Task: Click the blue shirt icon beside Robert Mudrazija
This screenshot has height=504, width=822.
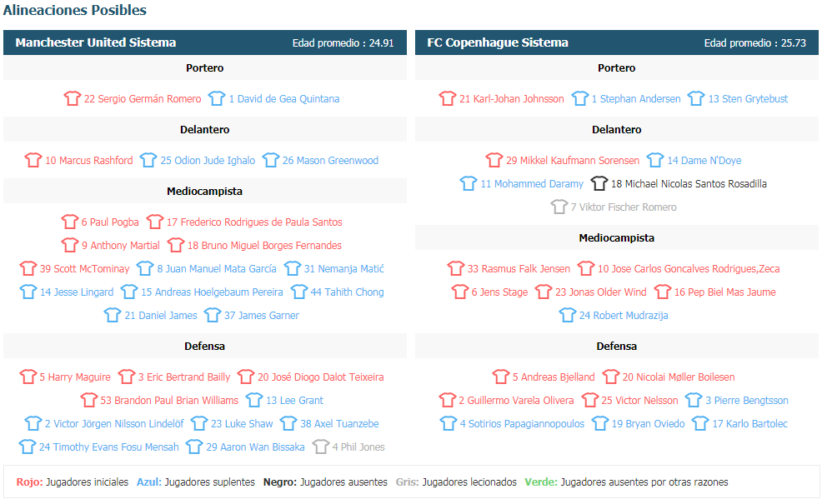Action: click(567, 315)
